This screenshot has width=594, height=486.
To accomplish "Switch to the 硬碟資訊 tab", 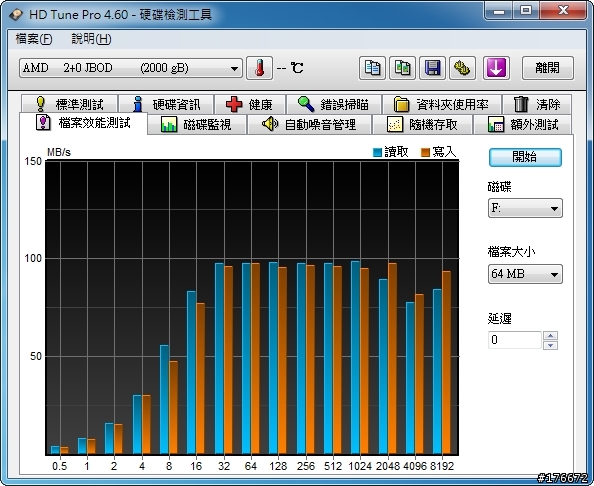I will point(166,104).
